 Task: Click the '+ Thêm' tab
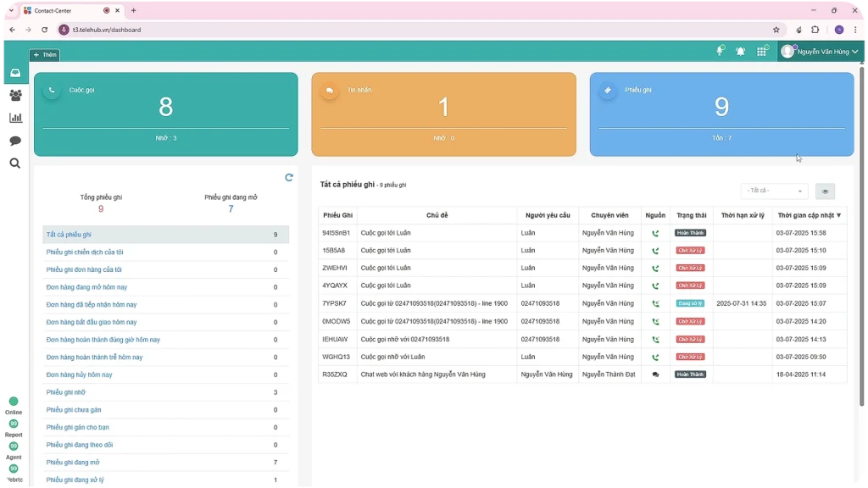[x=45, y=55]
